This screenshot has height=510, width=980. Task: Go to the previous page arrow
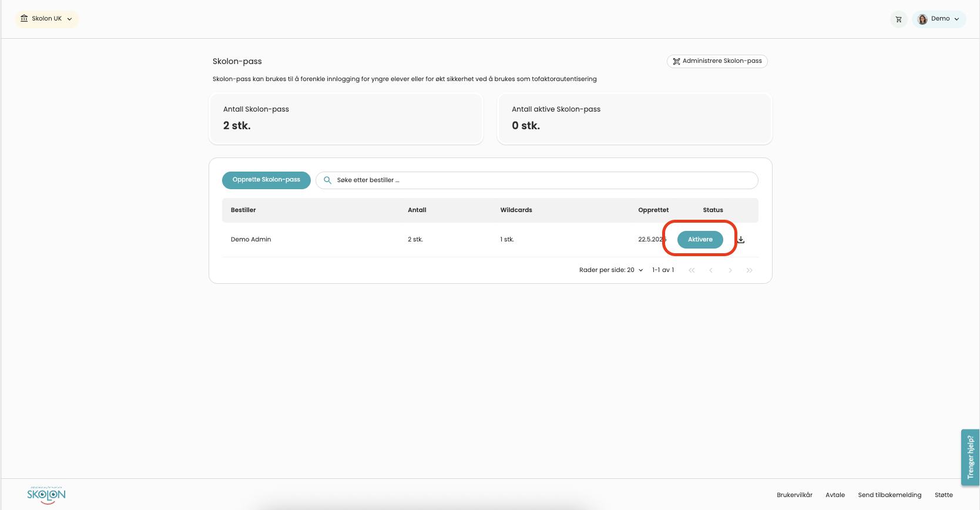[711, 270]
